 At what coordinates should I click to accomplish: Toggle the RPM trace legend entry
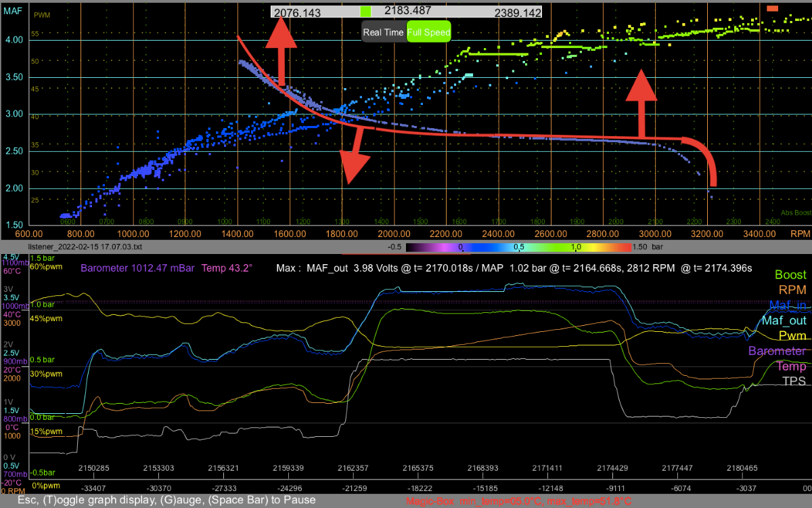click(x=792, y=290)
